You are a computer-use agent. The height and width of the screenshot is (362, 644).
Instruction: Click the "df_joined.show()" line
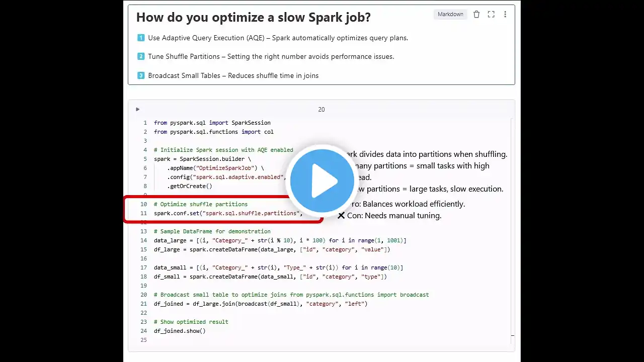pyautogui.click(x=180, y=331)
